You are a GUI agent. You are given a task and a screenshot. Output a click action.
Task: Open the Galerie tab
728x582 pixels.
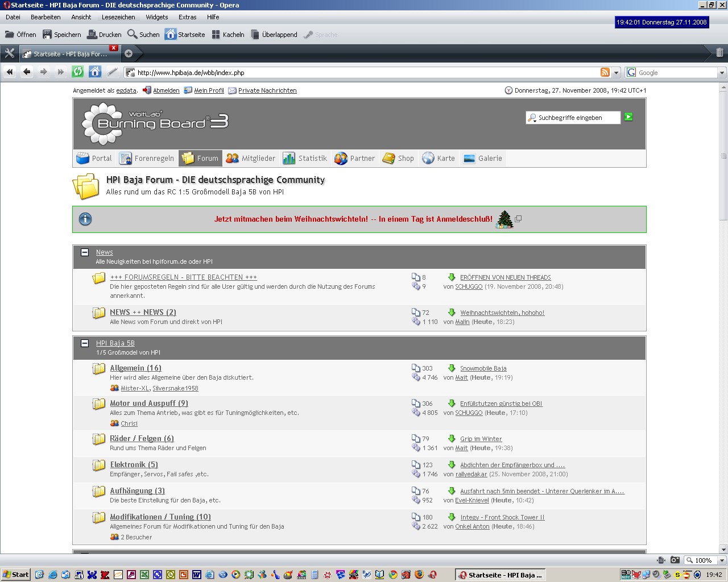(483, 159)
